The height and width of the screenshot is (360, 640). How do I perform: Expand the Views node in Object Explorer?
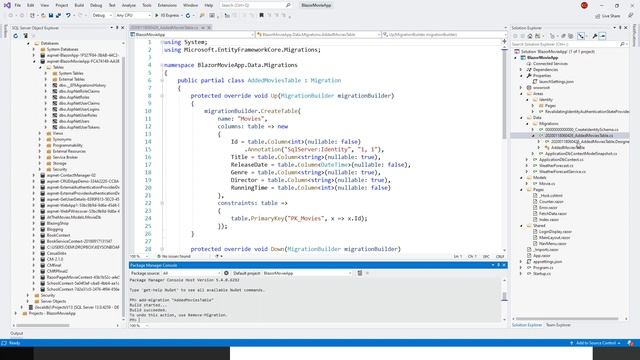pyautogui.click(x=40, y=133)
